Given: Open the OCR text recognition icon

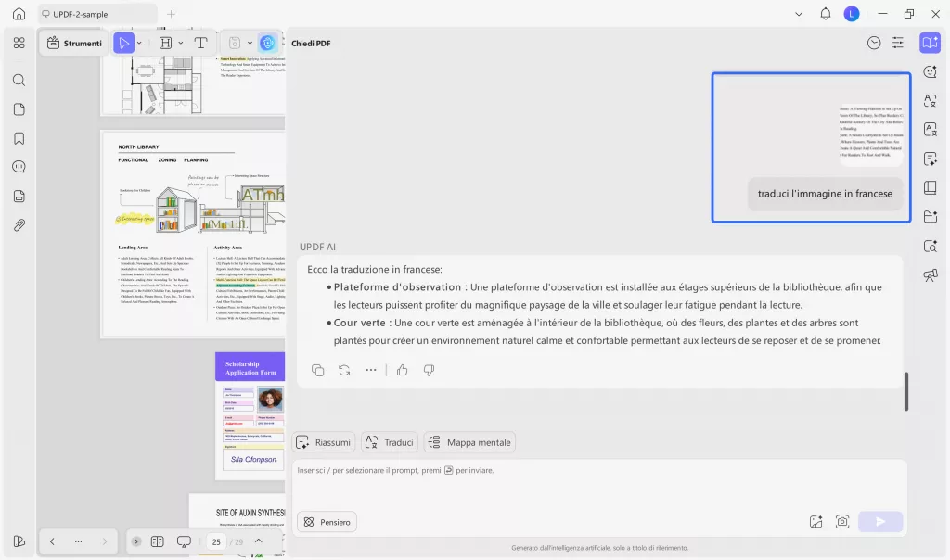Looking at the screenshot, I should click(x=930, y=130).
